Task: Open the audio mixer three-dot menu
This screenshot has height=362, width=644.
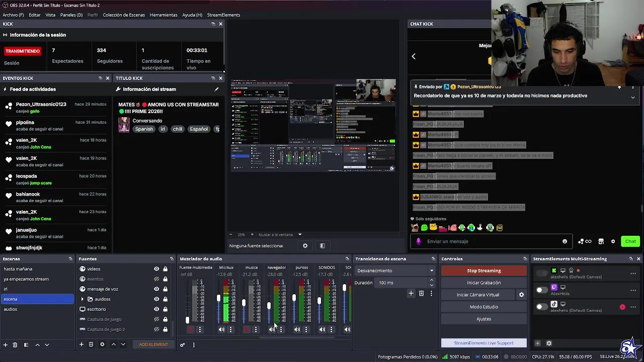Action: [194, 345]
